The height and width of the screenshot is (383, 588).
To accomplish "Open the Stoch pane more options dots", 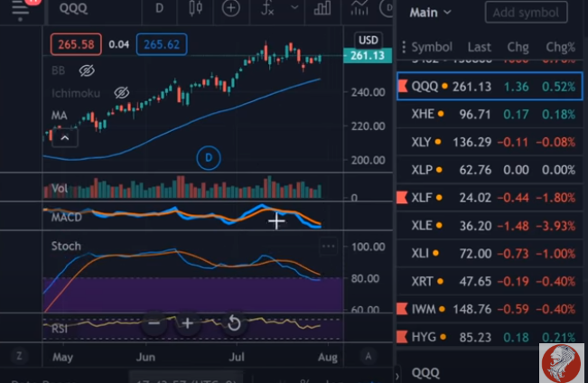I will (328, 247).
